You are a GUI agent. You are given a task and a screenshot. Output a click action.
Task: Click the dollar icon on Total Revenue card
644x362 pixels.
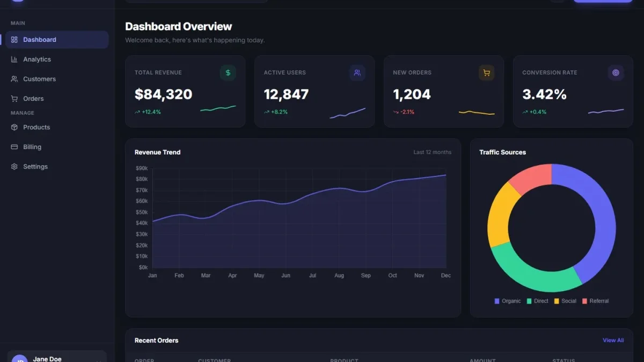coord(228,73)
